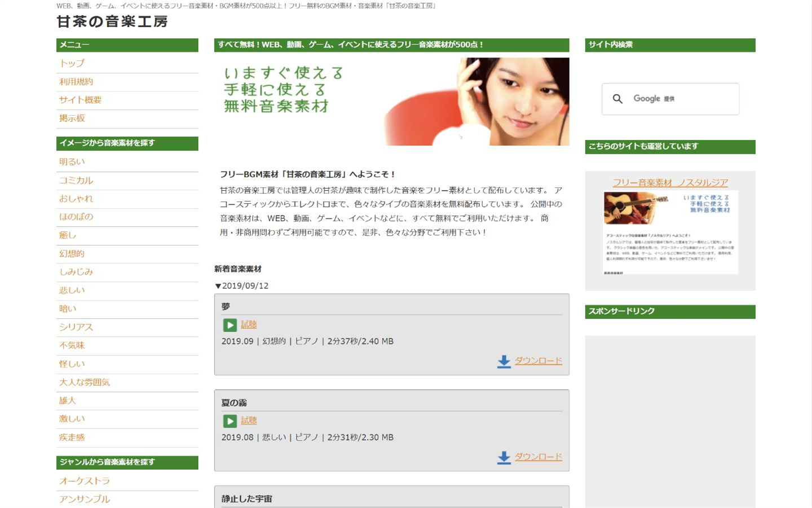Screen dimensions: 812x508
Task: Browse シリアス music
Action: pyautogui.click(x=76, y=327)
